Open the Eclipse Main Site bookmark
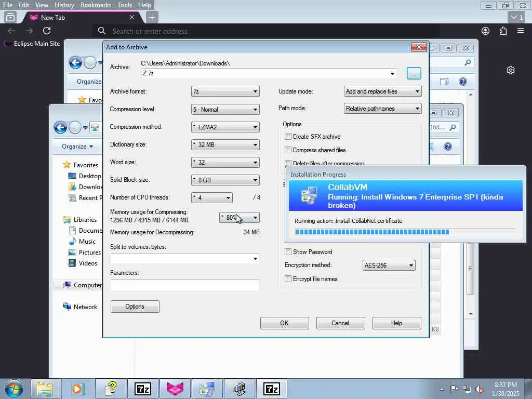Image resolution: width=532 pixels, height=399 pixels. coord(32,44)
